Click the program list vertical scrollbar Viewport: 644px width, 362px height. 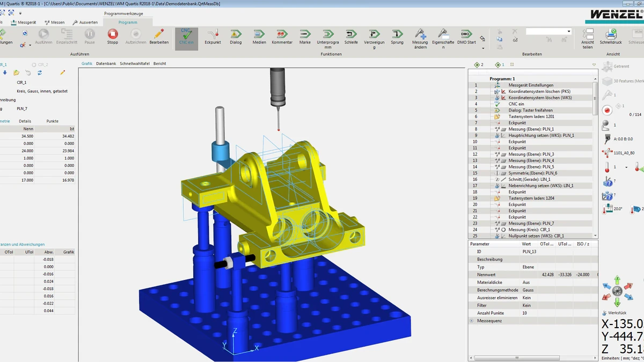tap(595, 160)
